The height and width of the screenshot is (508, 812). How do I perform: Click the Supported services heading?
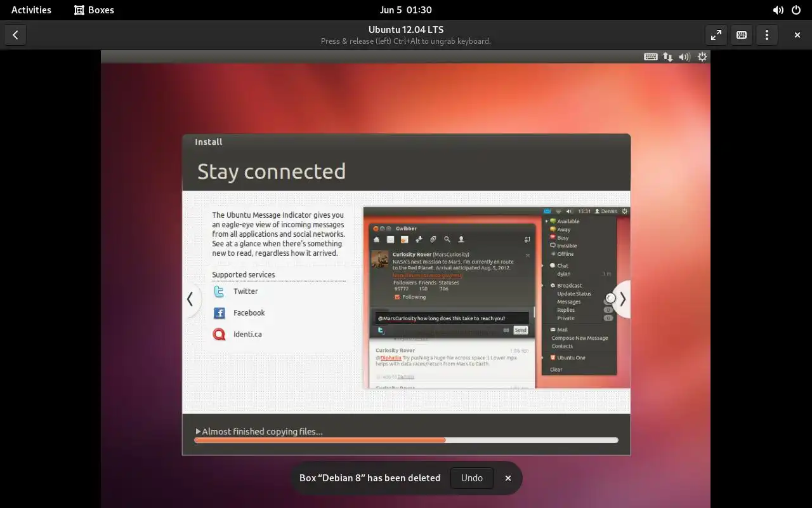point(244,275)
